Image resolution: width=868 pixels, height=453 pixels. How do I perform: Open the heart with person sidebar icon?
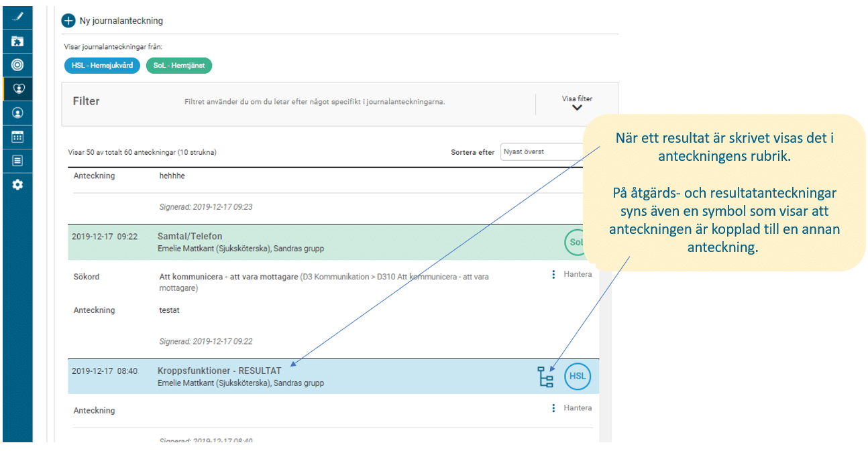click(x=17, y=88)
